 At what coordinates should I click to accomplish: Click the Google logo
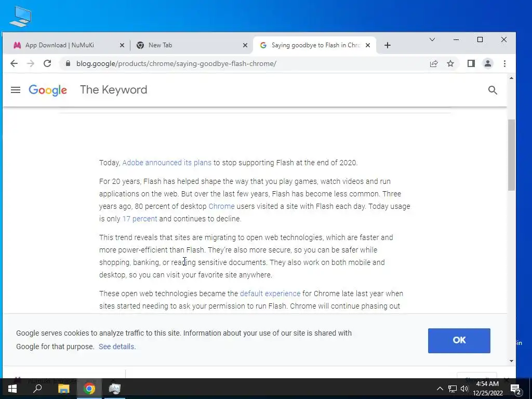48,90
